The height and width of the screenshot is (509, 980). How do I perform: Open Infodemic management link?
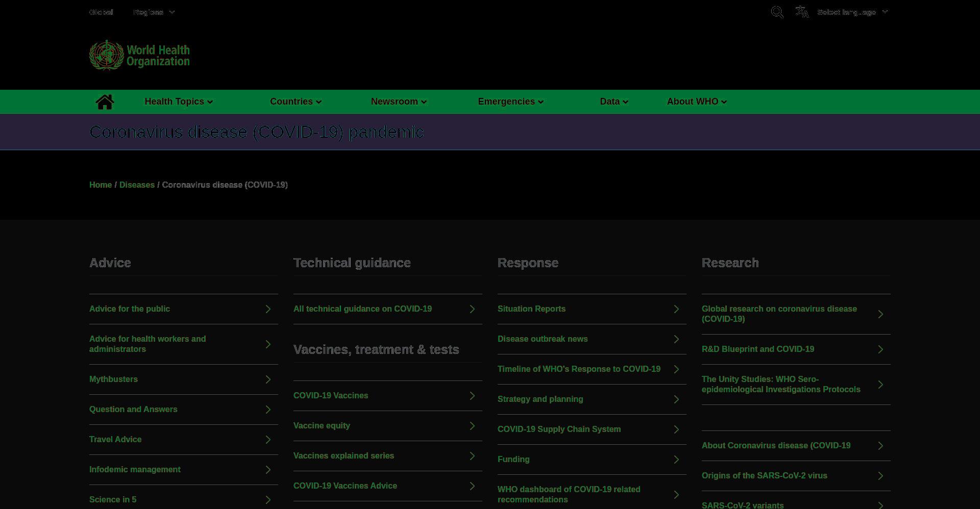pyautogui.click(x=135, y=470)
